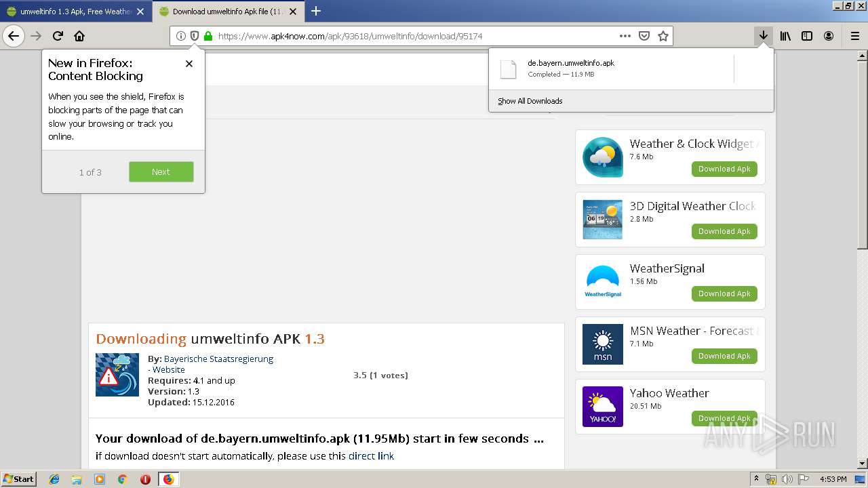This screenshot has width=868, height=488.
Task: Close the Content Blocking tip popup
Action: pyautogui.click(x=189, y=63)
